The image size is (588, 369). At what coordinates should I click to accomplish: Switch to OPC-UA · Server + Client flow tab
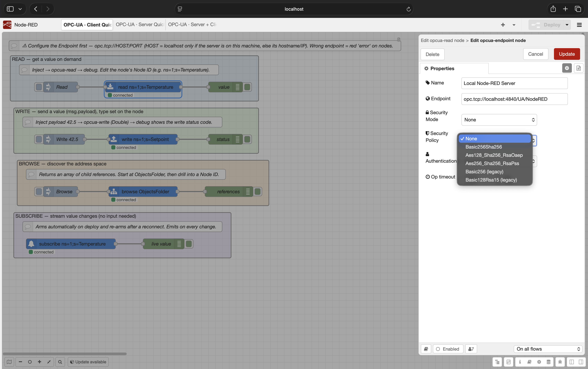(192, 25)
